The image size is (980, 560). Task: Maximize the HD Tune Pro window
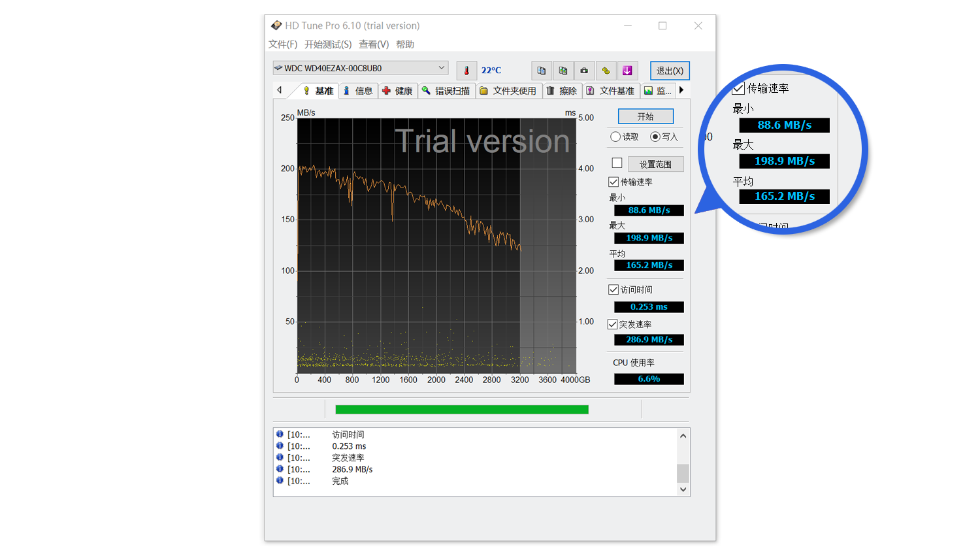[x=662, y=25]
